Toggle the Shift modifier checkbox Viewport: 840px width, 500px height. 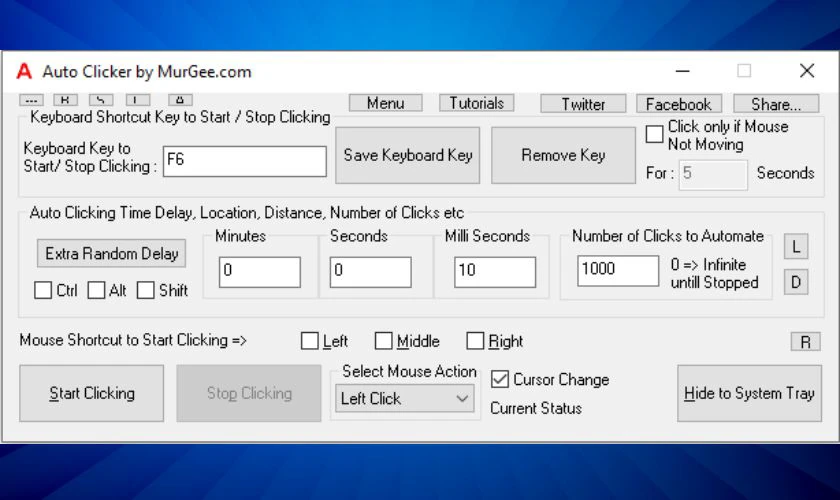pyautogui.click(x=146, y=290)
